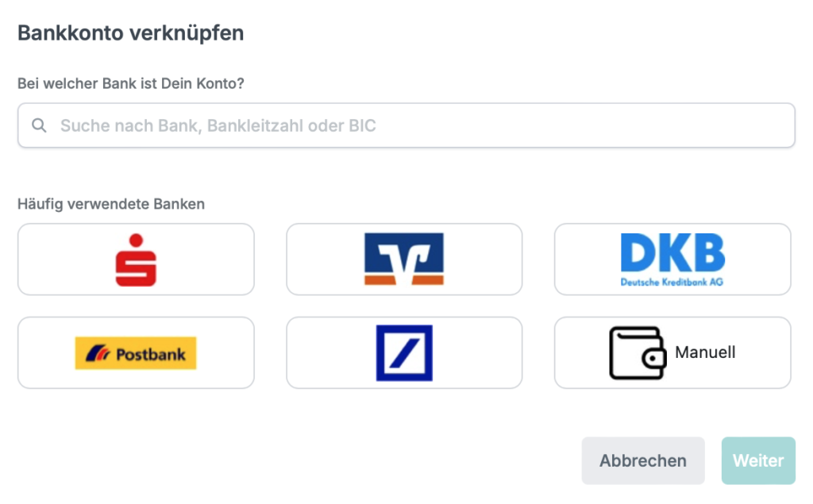Viewport: 813px width, 504px height.
Task: Click the 'Postbank' wordmark text
Action: (x=150, y=355)
